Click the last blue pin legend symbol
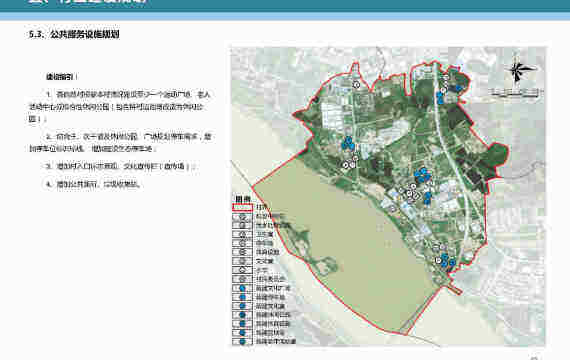The image size is (570, 360). click(x=242, y=341)
